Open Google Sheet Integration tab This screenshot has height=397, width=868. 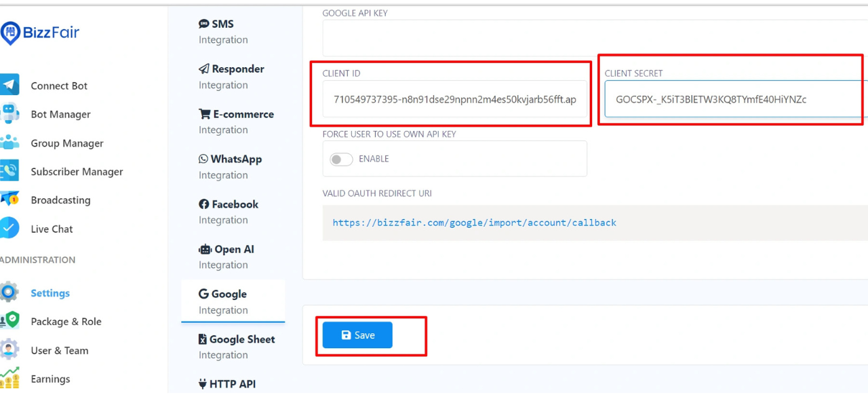pos(233,347)
